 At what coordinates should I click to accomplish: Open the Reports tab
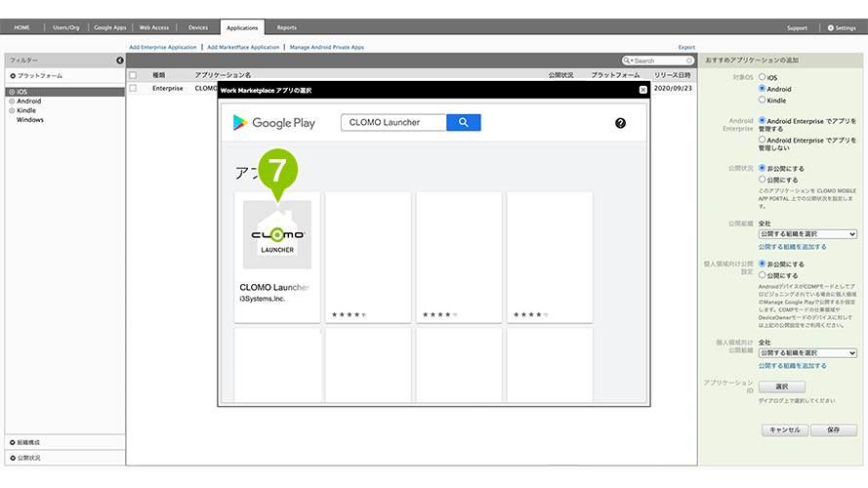point(287,27)
